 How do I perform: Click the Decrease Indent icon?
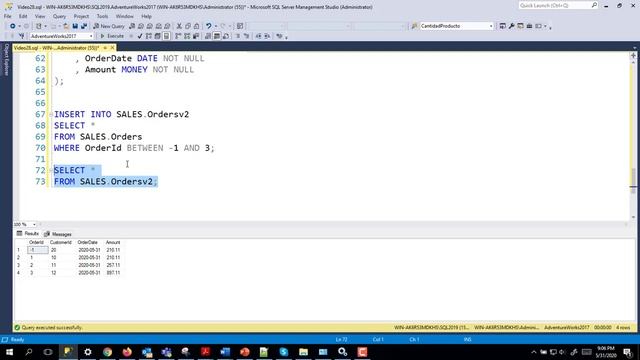click(258, 36)
